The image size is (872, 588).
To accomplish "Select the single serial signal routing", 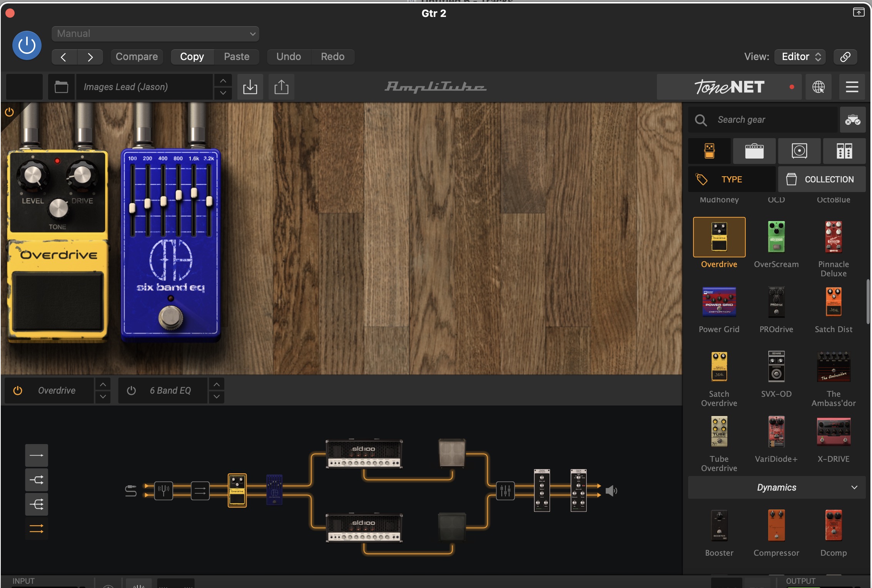I will pyautogui.click(x=37, y=455).
